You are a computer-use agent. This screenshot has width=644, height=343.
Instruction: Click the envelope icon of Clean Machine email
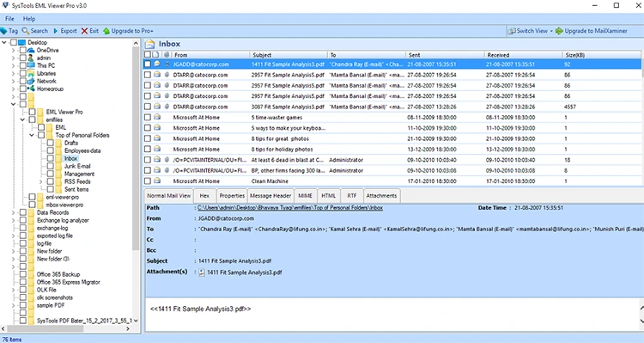[x=157, y=181]
